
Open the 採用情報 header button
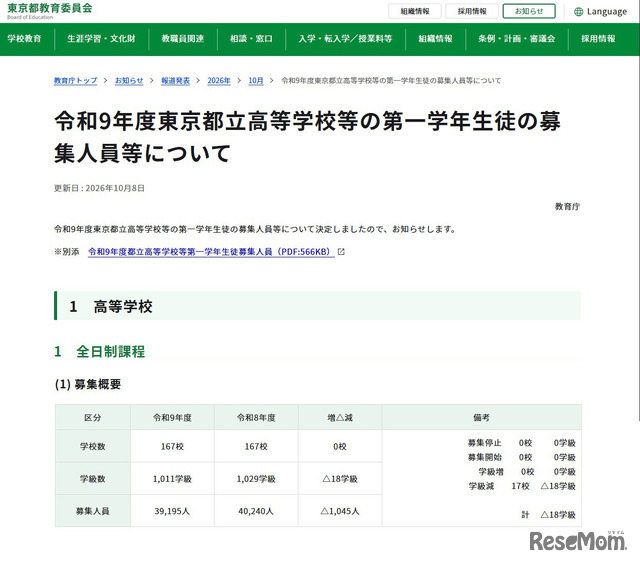472,11
